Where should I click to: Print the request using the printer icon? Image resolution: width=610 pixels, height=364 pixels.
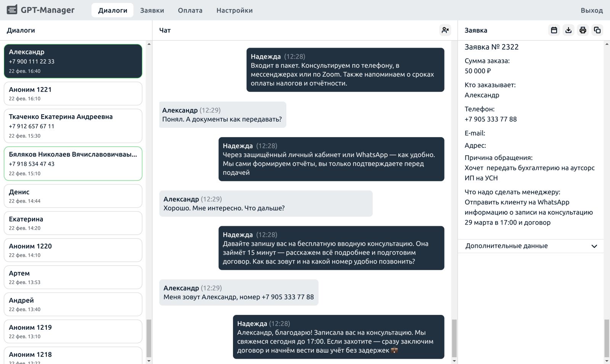[583, 30]
